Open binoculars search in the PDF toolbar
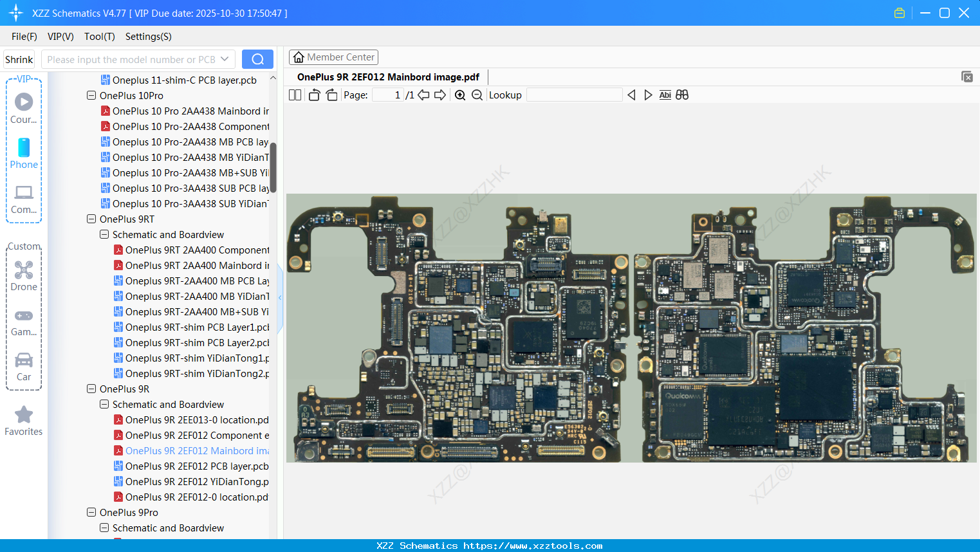This screenshot has height=552, width=980. point(682,95)
